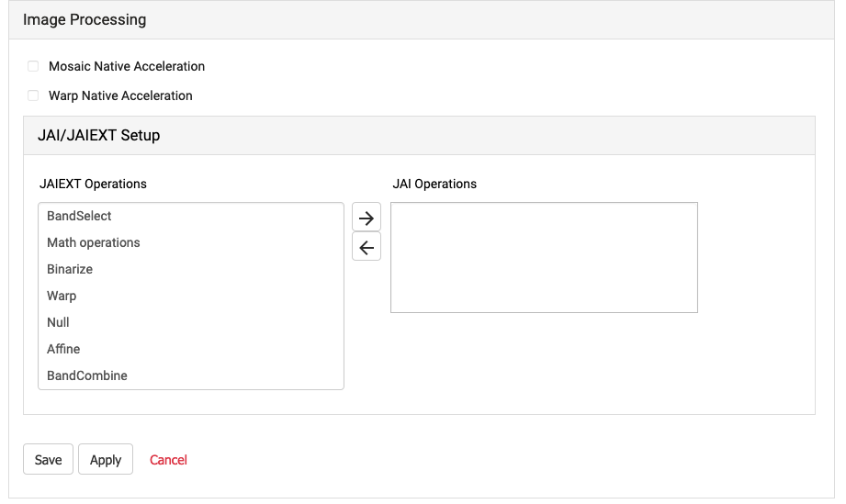Click the red Cancel link
The height and width of the screenshot is (504, 846).
(x=168, y=460)
